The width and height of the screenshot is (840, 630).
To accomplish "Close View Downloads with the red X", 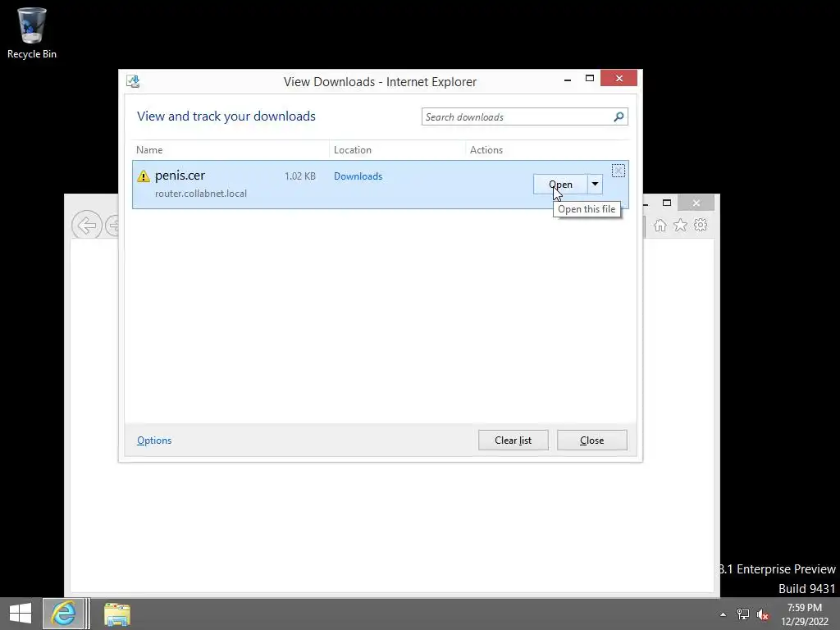I will pos(619,78).
